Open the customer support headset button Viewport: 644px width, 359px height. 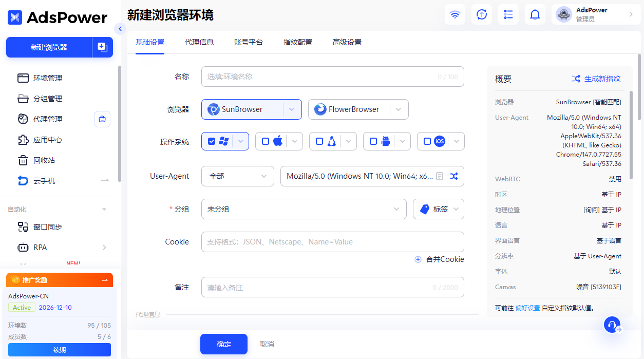612,325
